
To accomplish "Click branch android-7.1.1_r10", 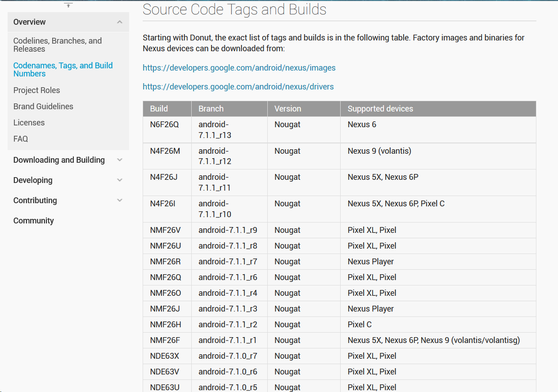I will (215, 209).
